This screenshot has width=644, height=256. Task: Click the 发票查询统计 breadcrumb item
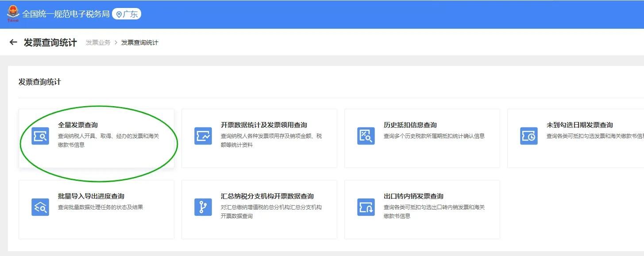(139, 42)
